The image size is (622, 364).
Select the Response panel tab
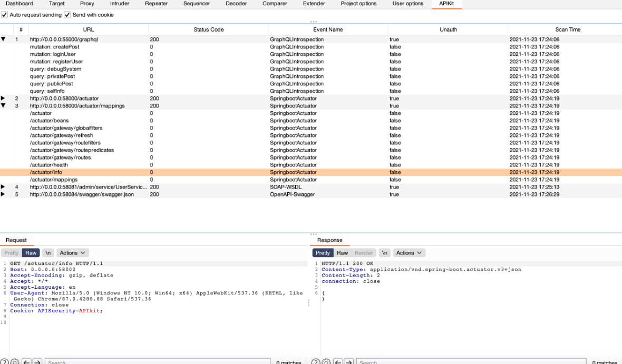[x=329, y=240]
